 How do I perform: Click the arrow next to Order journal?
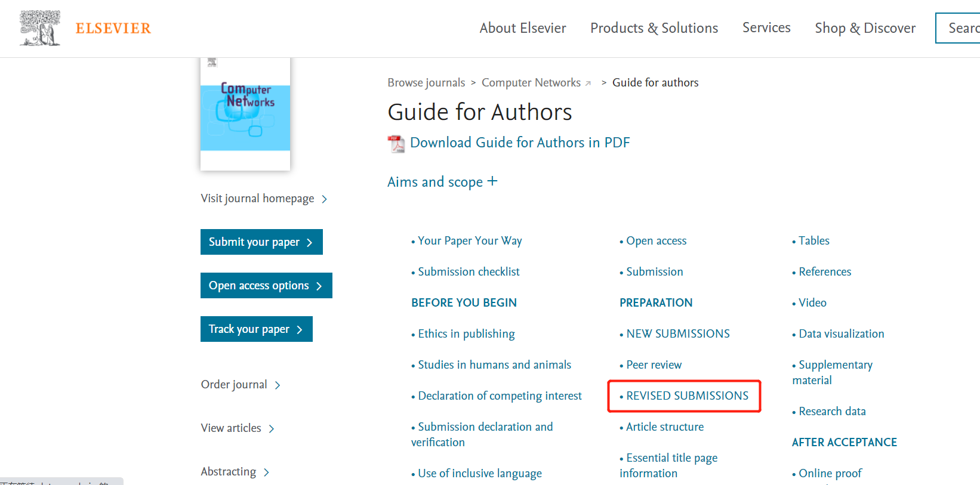pyautogui.click(x=278, y=385)
